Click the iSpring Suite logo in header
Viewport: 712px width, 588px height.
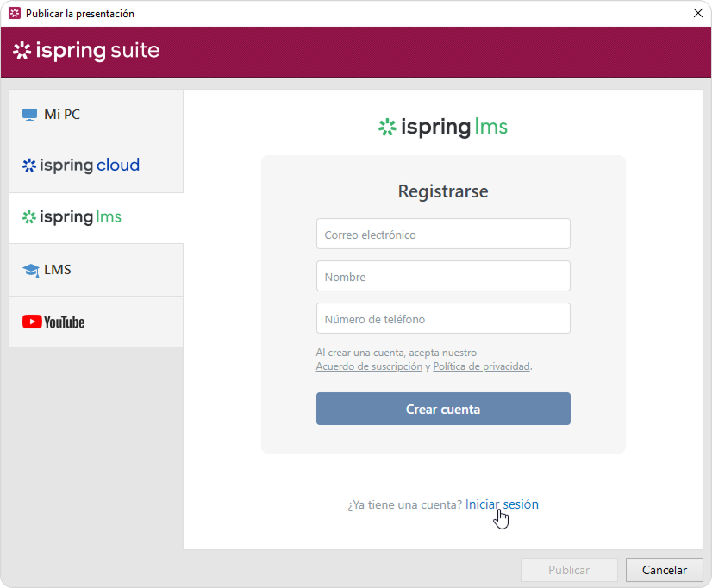pos(86,51)
